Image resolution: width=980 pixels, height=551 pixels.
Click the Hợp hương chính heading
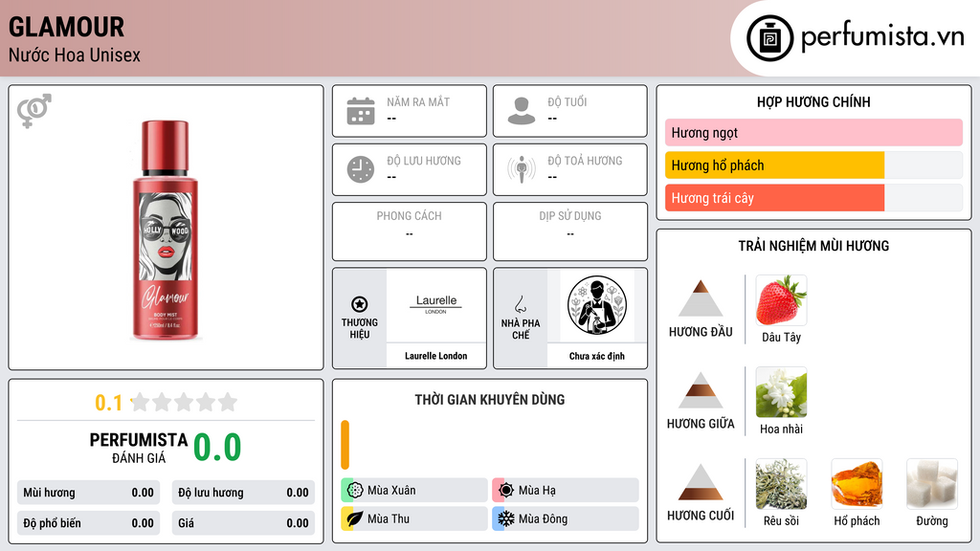(x=813, y=101)
